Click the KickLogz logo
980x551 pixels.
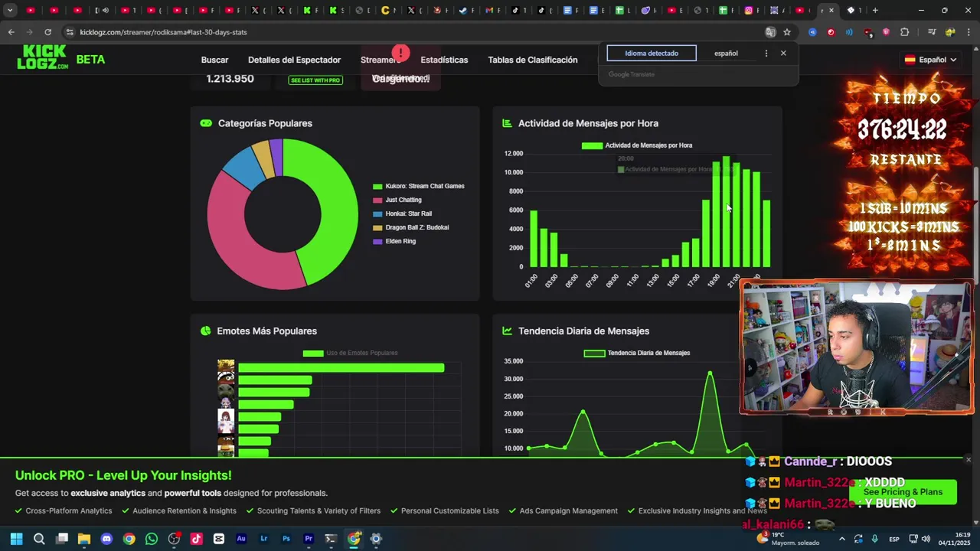[42, 58]
